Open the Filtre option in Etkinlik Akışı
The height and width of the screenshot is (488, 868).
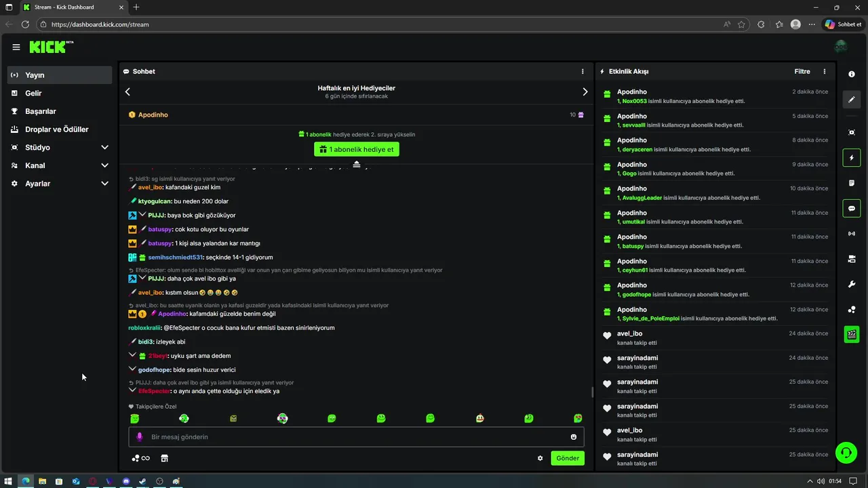[x=802, y=71]
